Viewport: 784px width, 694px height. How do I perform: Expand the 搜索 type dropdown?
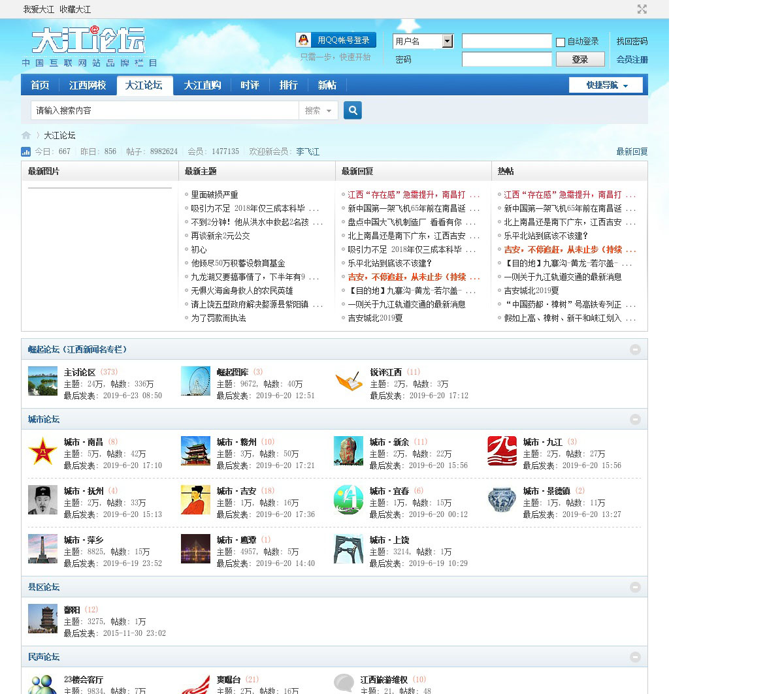point(319,110)
